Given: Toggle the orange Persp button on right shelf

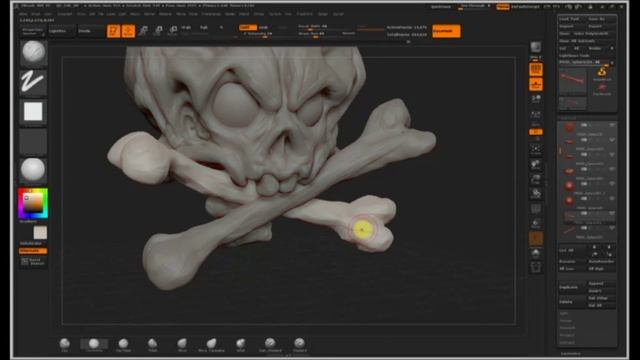Looking at the screenshot, I should 536,69.
